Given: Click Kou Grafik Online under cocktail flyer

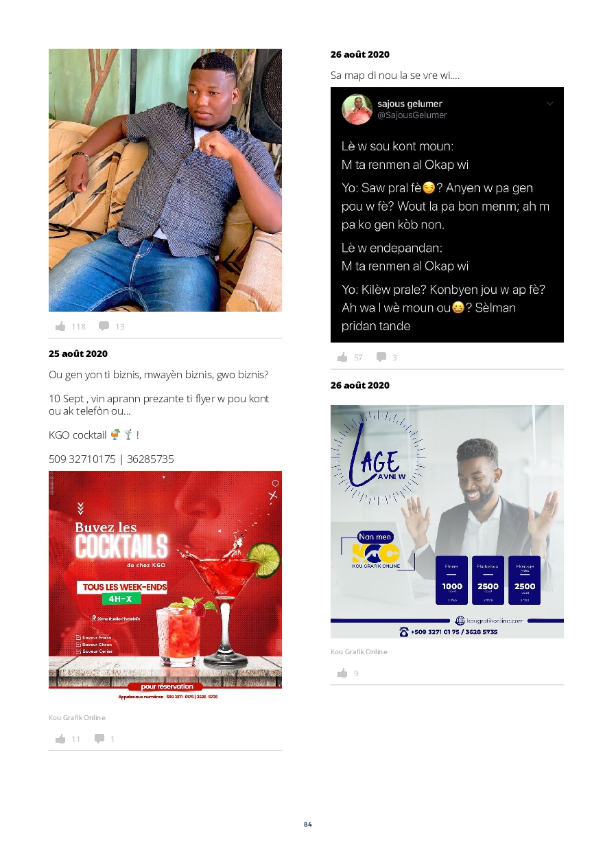Looking at the screenshot, I should pos(77,717).
